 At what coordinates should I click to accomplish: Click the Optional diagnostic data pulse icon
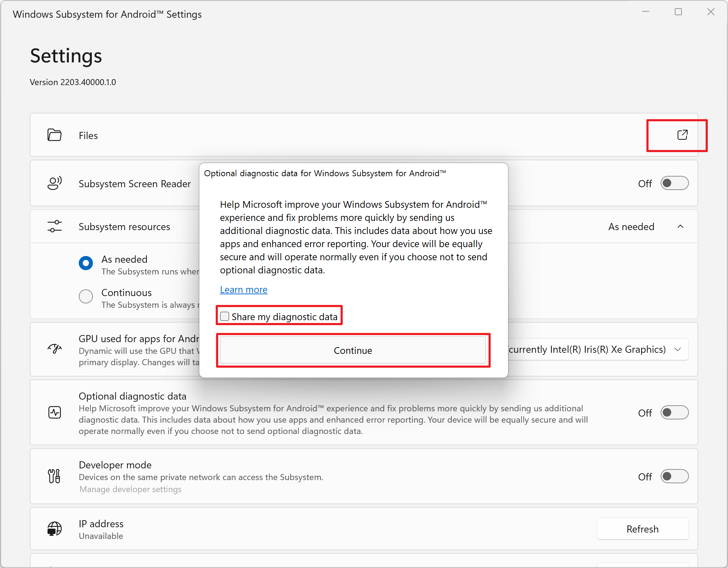coord(55,412)
